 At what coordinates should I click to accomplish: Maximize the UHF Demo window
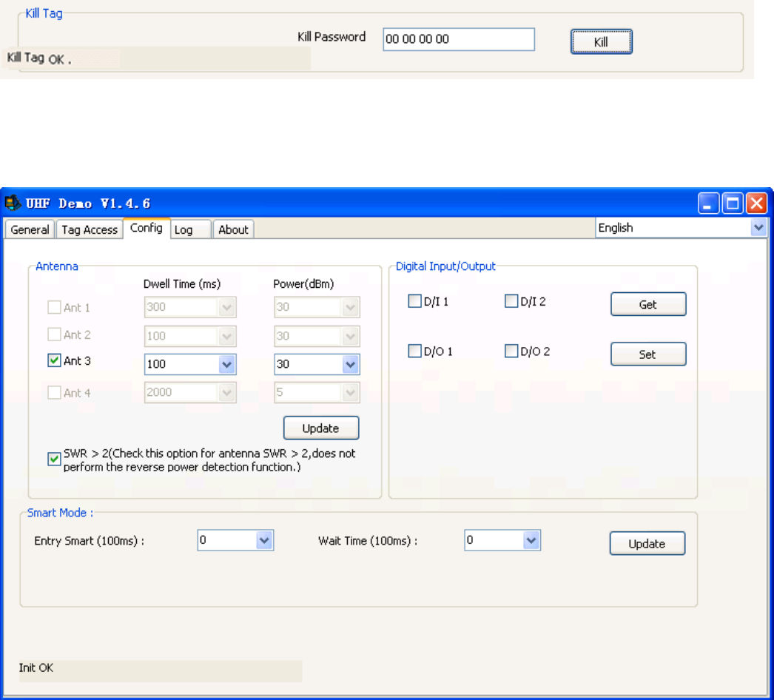(733, 203)
